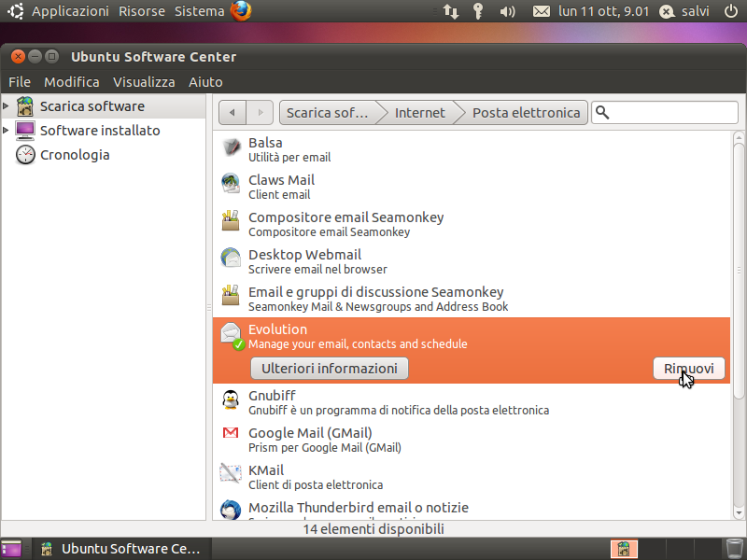Click the Email e gruppi di discussione Seamonkey icon
Viewport: 747px width, 560px height.
(x=231, y=296)
